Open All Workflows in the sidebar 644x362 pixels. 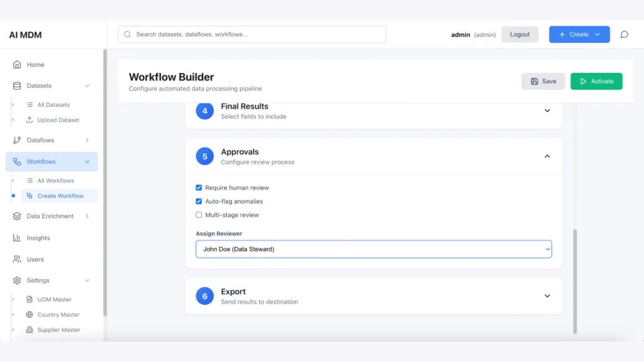(x=55, y=181)
